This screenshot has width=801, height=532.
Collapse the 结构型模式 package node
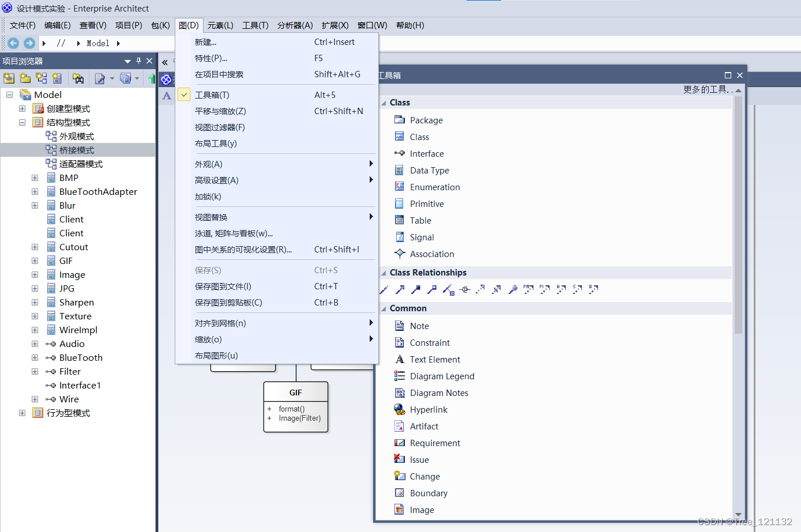click(x=22, y=123)
